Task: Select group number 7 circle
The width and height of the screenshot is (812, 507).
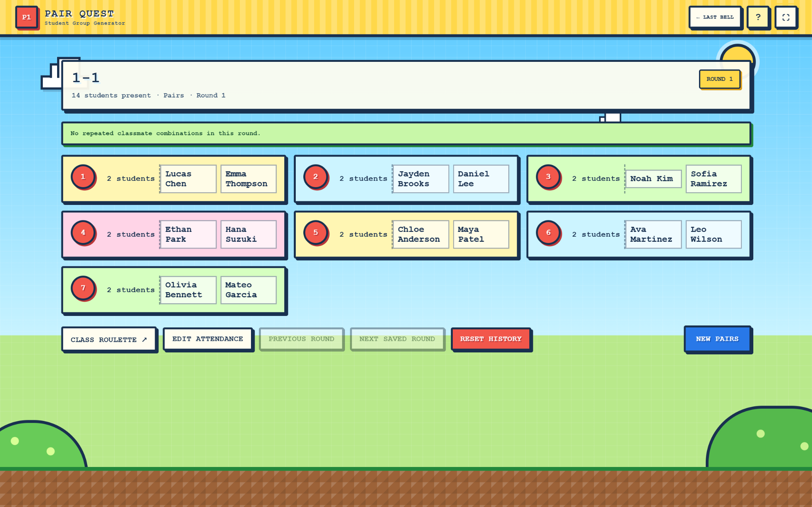Action: click(83, 288)
